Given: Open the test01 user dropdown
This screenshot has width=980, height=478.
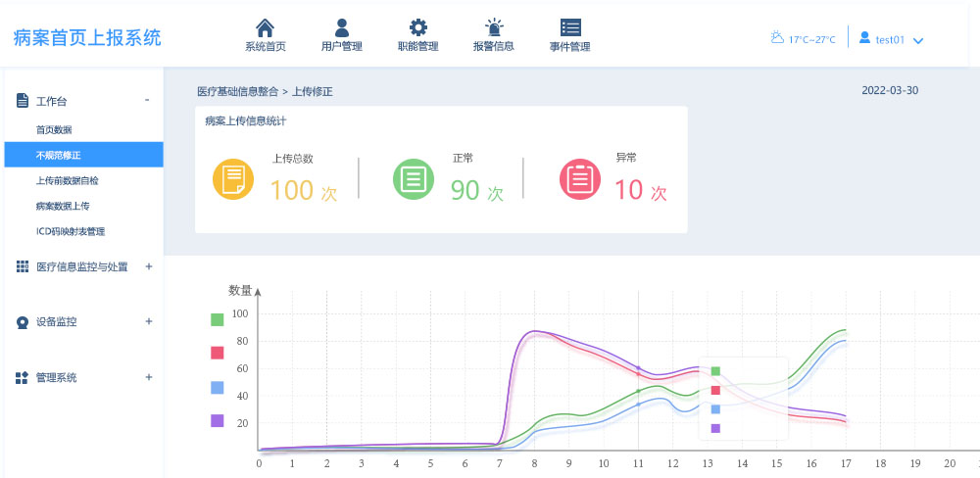Looking at the screenshot, I should [892, 39].
